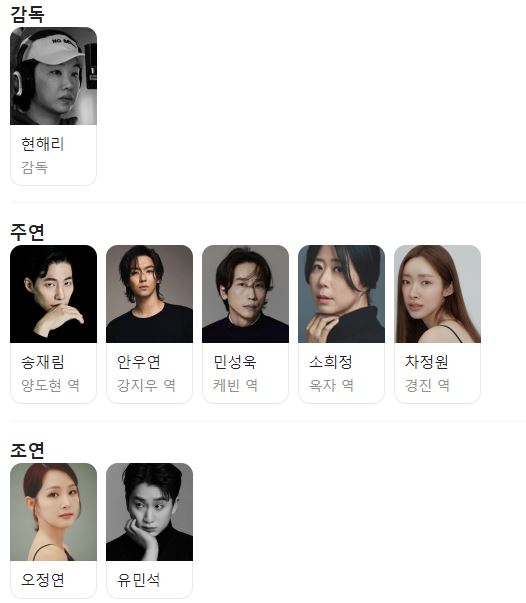Open 소희정's profile photo
Image resolution: width=526 pixels, height=603 pixels.
(x=341, y=294)
